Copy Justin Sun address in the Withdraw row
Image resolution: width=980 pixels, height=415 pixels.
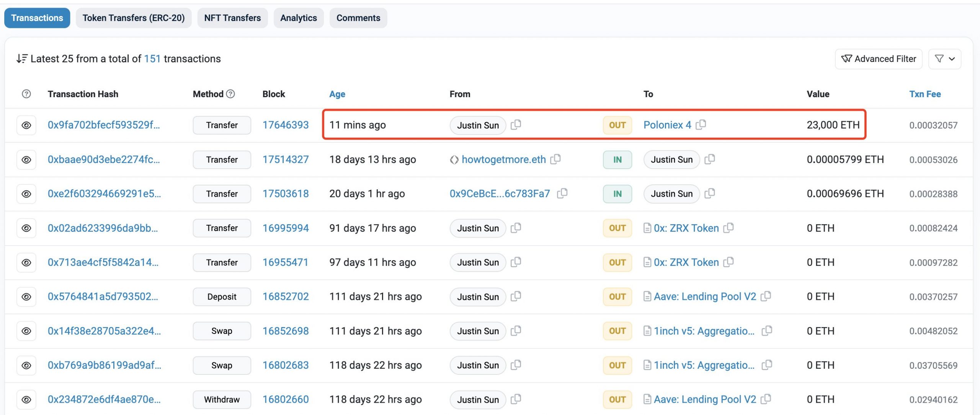pos(516,399)
